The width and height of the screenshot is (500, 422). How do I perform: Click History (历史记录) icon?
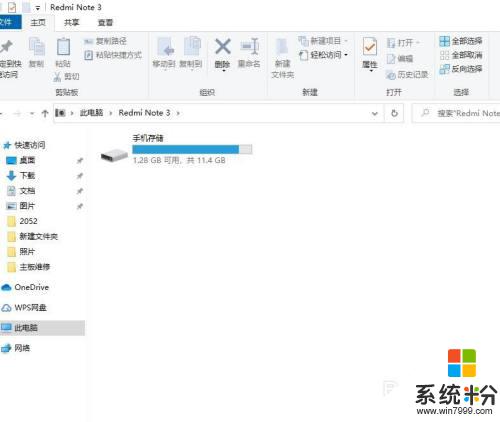pyautogui.click(x=391, y=75)
